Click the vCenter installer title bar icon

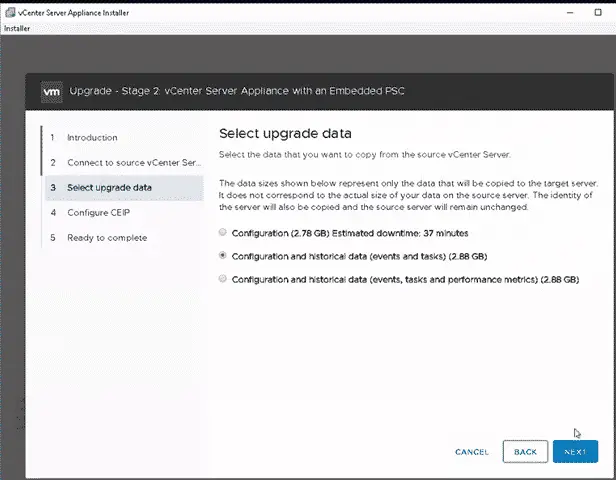click(x=11, y=13)
